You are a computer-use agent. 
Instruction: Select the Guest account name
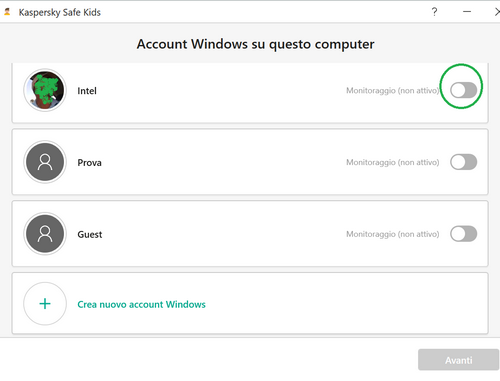click(x=90, y=234)
